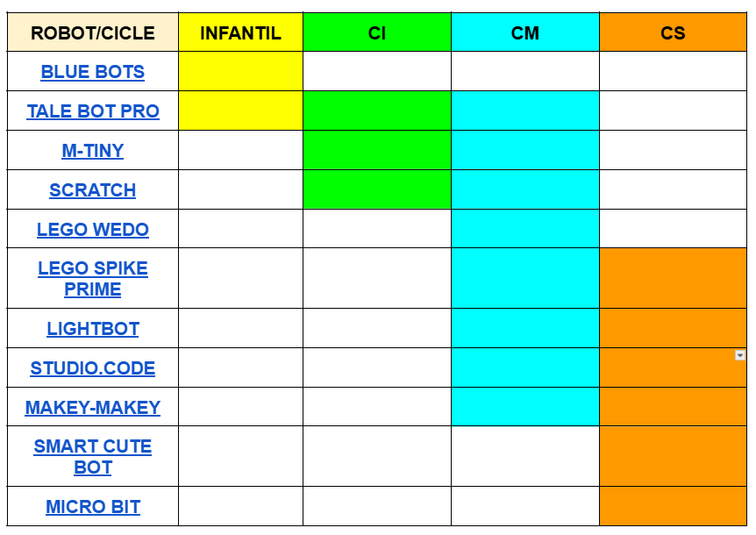Open the BLUE BOTS link
This screenshot has width=756, height=535.
(92, 72)
